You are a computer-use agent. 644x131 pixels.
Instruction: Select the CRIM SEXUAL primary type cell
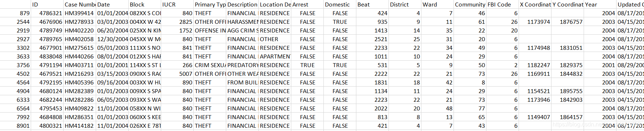[x=210, y=65]
